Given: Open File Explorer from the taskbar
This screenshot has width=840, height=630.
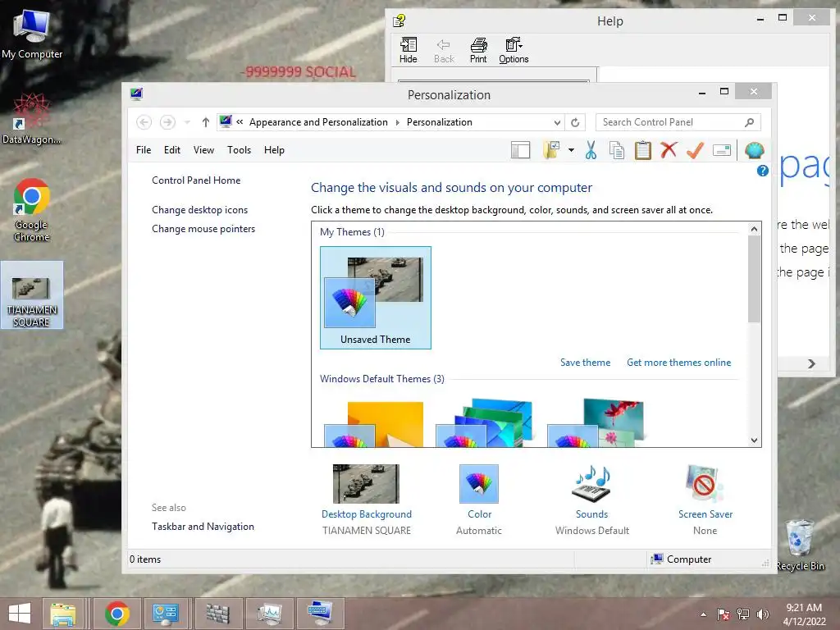Looking at the screenshot, I should 62,614.
